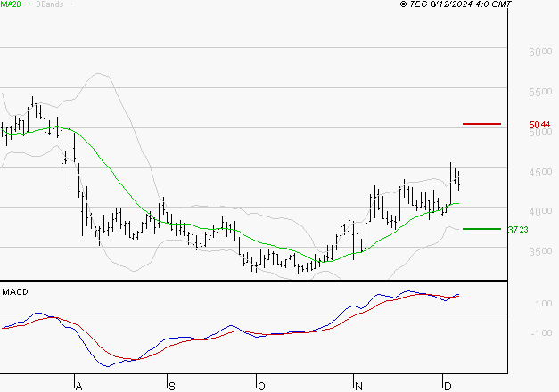The image size is (559, 392).
Task: Click the MACD panel label
Action: coord(15,292)
